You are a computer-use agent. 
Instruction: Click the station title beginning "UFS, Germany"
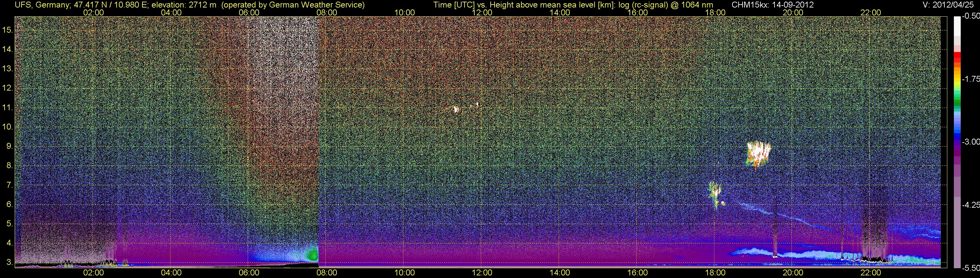point(189,5)
